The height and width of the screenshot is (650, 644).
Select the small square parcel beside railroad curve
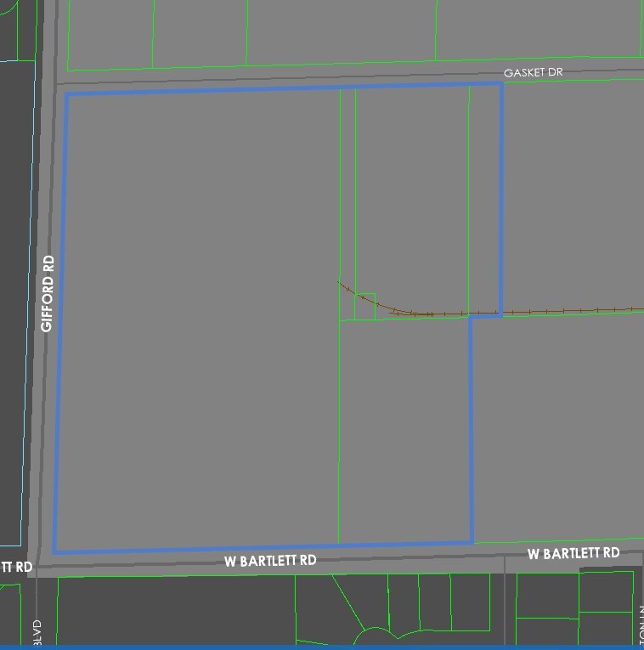(x=364, y=307)
